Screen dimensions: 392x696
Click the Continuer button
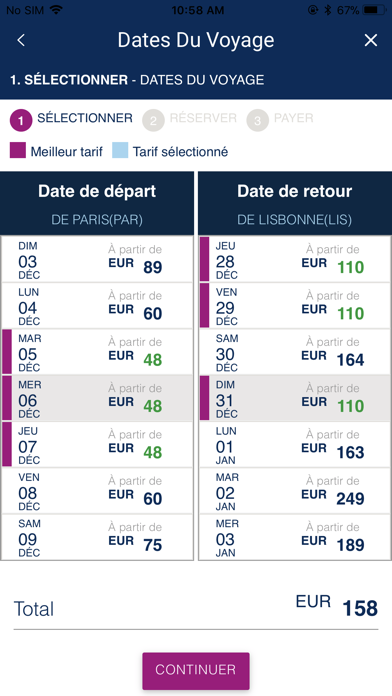pos(196,671)
